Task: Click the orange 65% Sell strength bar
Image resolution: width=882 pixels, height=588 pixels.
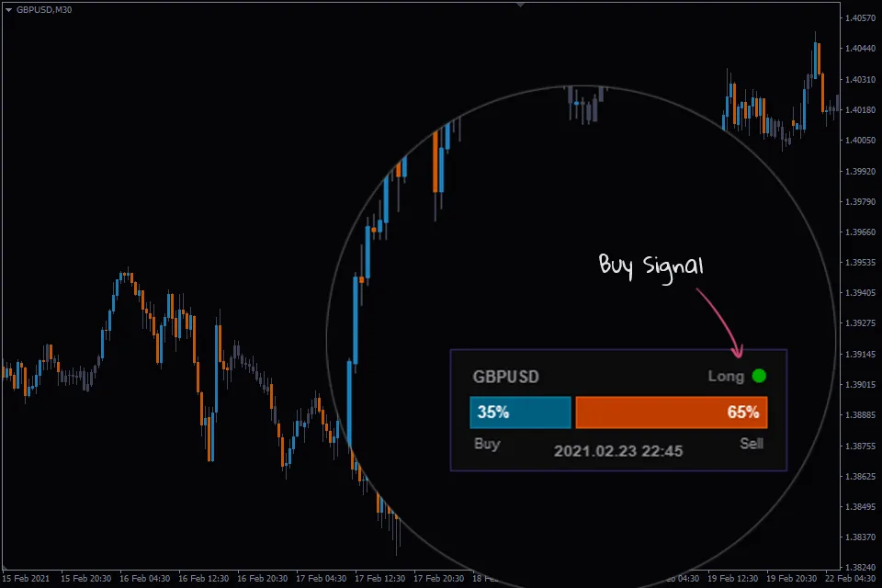Action: (671, 412)
